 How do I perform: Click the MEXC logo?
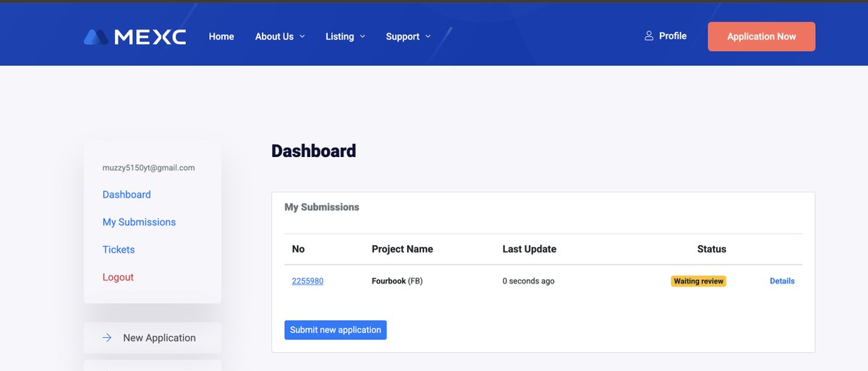coord(135,37)
